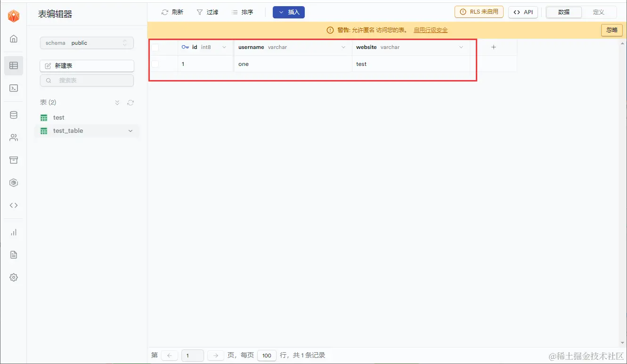Open the API code brackets sidebar icon

(14, 205)
